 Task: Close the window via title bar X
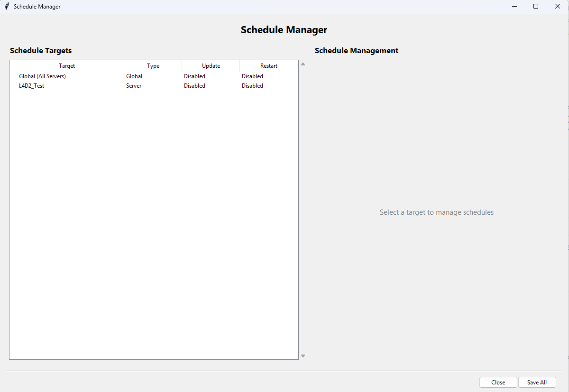click(x=558, y=7)
